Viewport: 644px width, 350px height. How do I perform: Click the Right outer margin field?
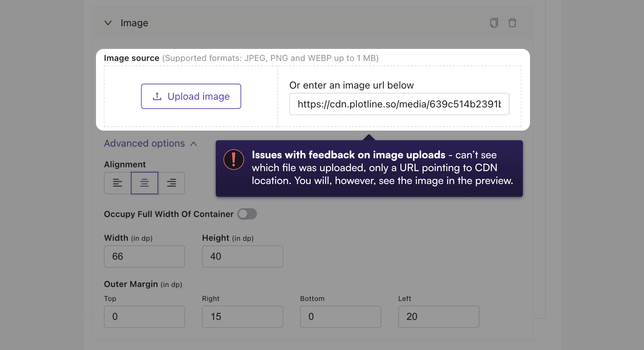pos(243,317)
